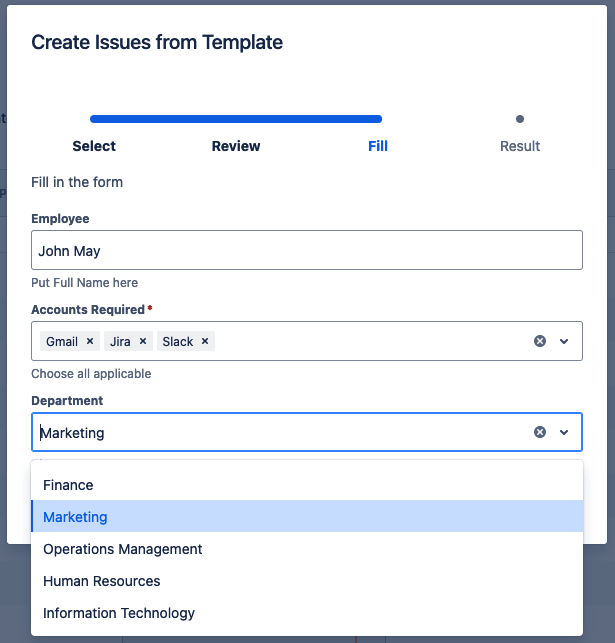The width and height of the screenshot is (615, 643).
Task: Expand the Accounts Required dropdown arrow
Action: coord(564,341)
